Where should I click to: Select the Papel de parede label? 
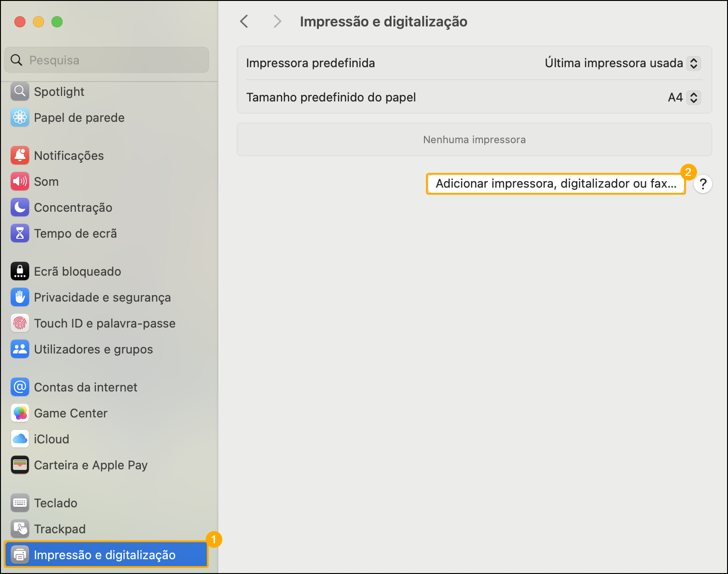pyautogui.click(x=79, y=118)
